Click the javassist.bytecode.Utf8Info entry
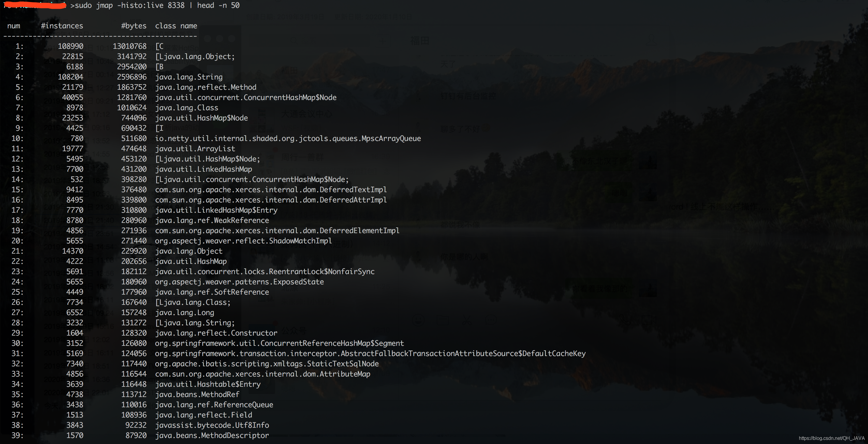This screenshot has width=868, height=444. coord(212,425)
